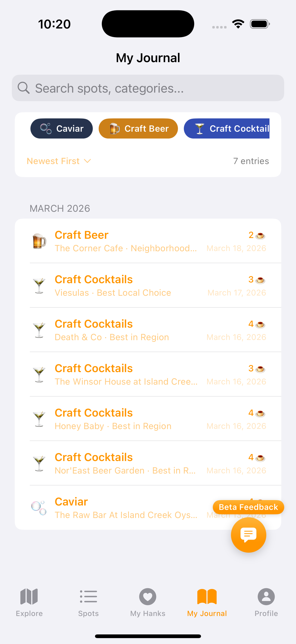296x644 pixels.
Task: Toggle the Caviar category filter chip
Action: (61, 128)
